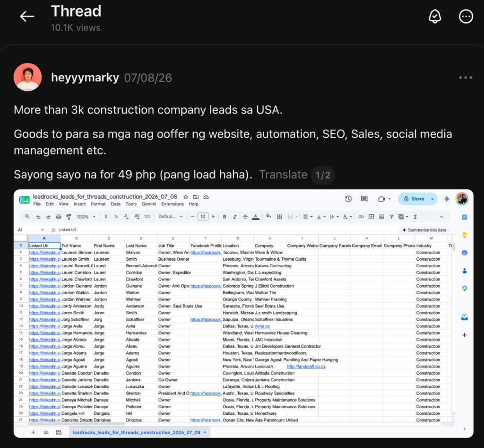The width and height of the screenshot is (484, 448).
Task: Format as percent
Action: [x=116, y=217]
